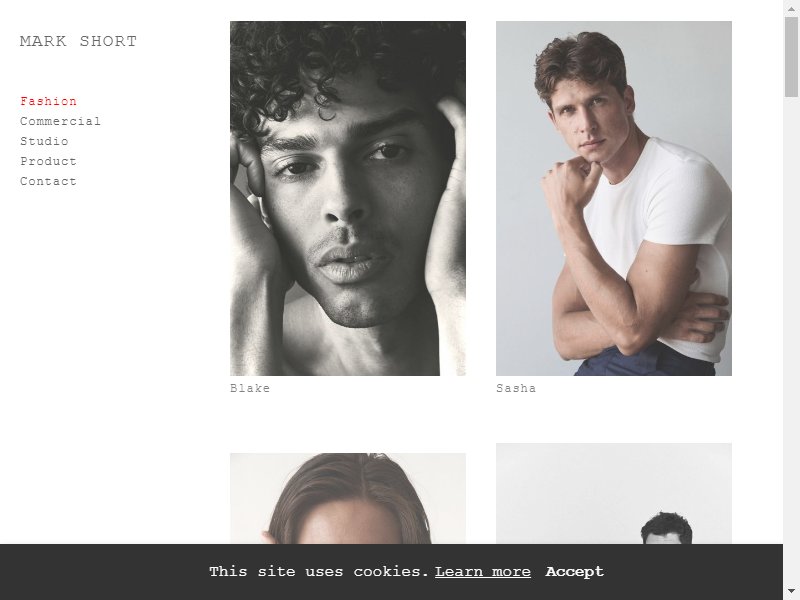Open the Fashion gallery menu item
This screenshot has width=800, height=600.
coord(48,101)
